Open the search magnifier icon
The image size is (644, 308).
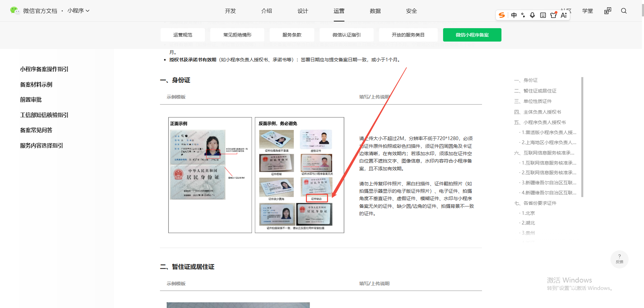click(x=624, y=11)
